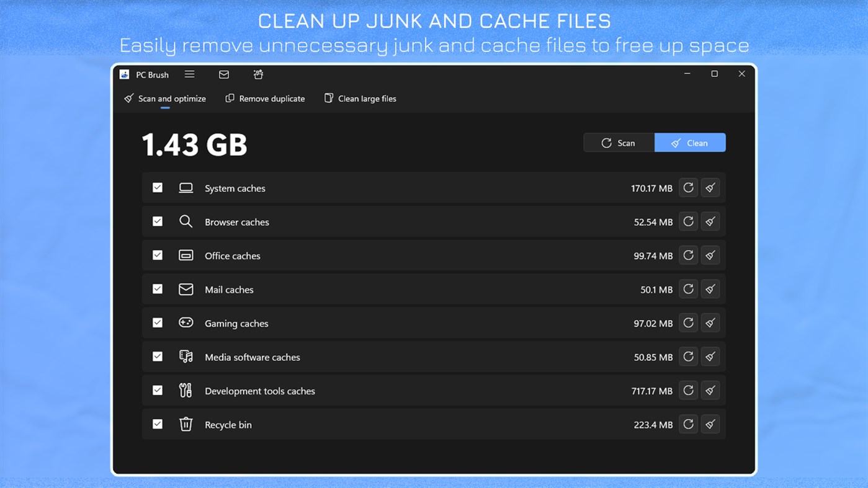Open the envelope feedback icon

coord(223,74)
